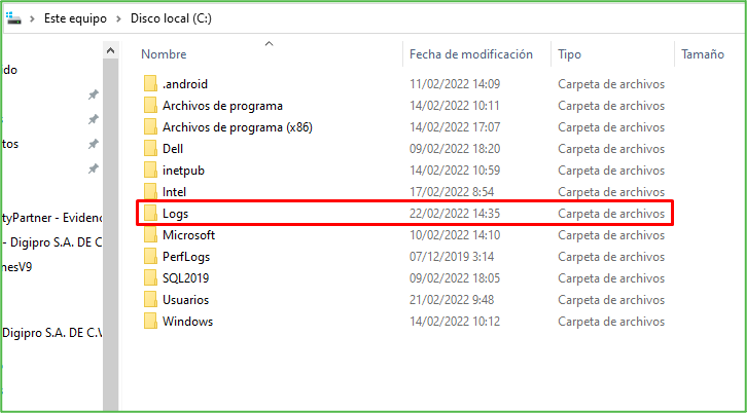The height and width of the screenshot is (414, 748).
Task: Expand the chevron before Este equipo
Action: [32, 19]
